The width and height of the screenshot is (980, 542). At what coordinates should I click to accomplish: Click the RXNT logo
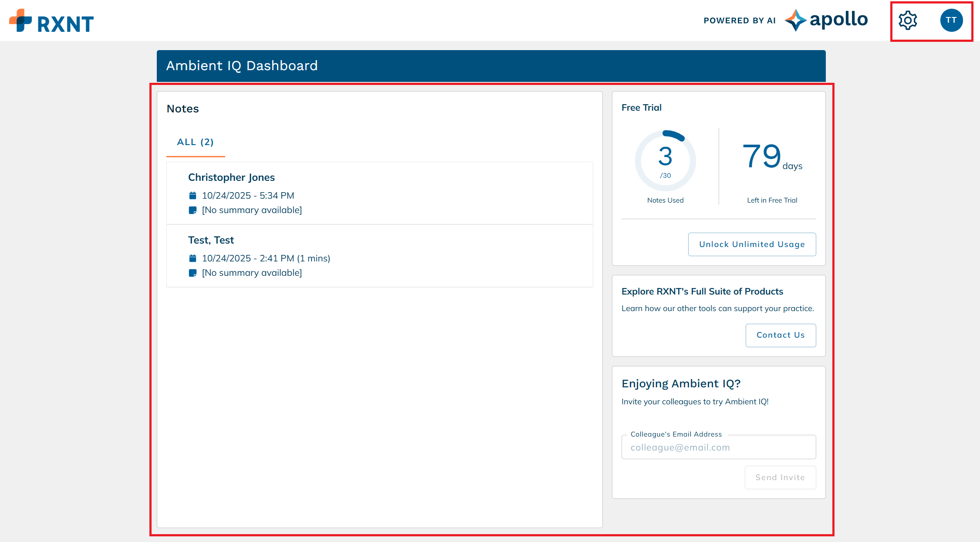[x=51, y=22]
